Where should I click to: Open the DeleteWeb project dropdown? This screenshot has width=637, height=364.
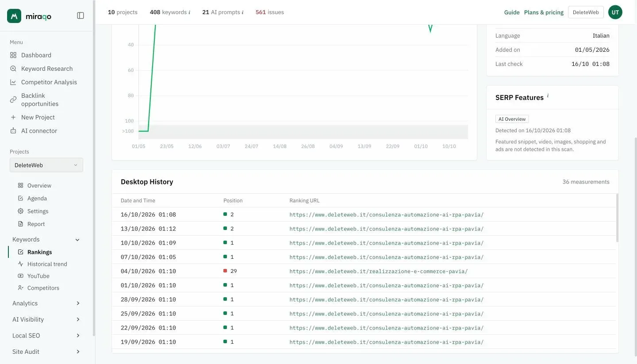coord(46,165)
